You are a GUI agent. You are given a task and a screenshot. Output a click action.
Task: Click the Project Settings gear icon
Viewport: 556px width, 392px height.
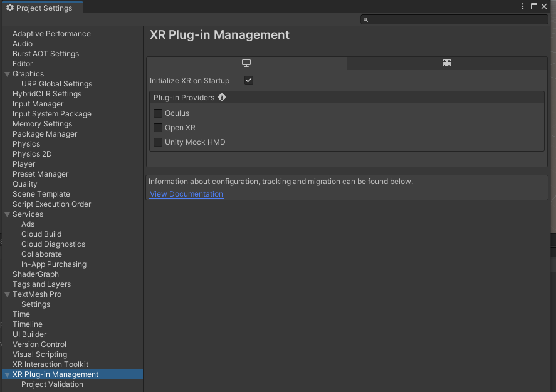pyautogui.click(x=9, y=8)
